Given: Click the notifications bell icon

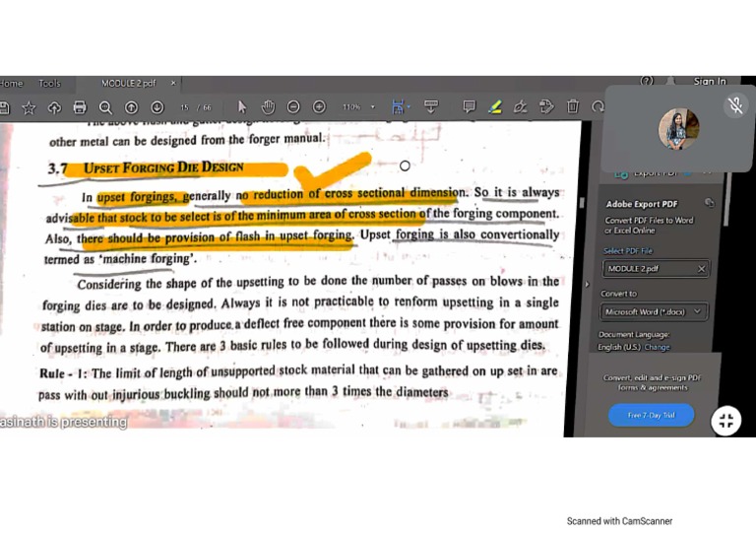Looking at the screenshot, I should click(x=670, y=81).
